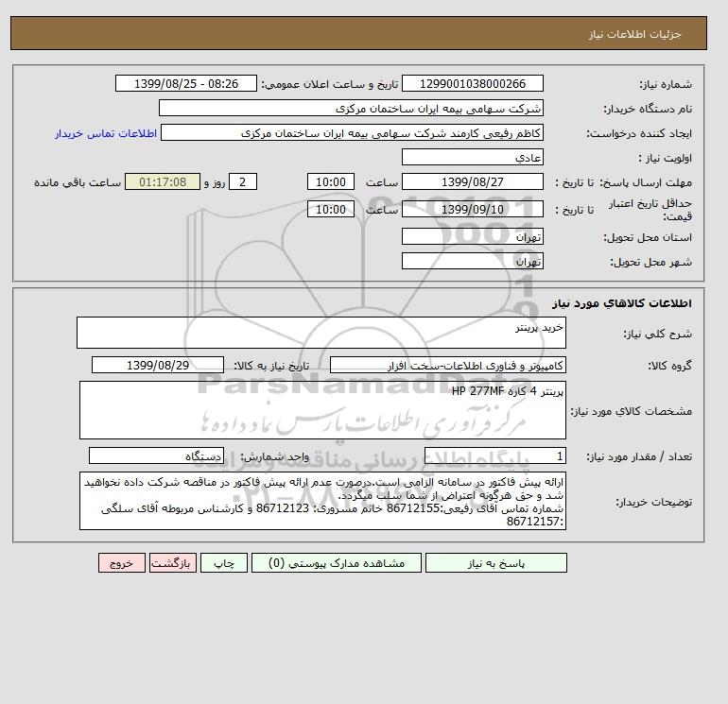Click the ساعت باقی مانده label
728x704 pixels.
78,182
